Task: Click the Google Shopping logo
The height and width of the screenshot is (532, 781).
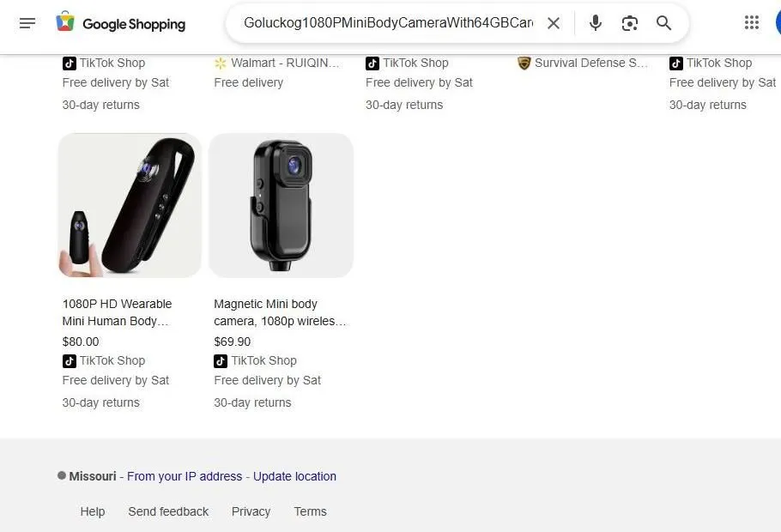Action: (120, 23)
